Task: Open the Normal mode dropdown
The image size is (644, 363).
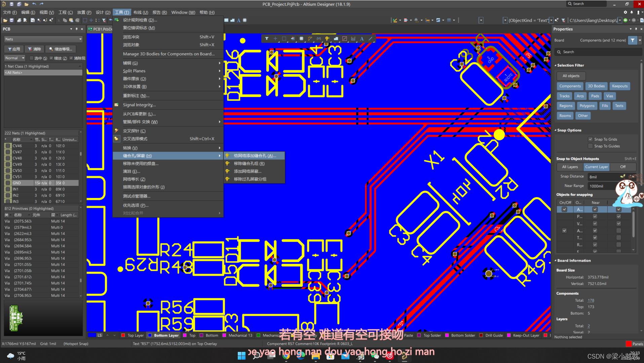Action: 14,58
